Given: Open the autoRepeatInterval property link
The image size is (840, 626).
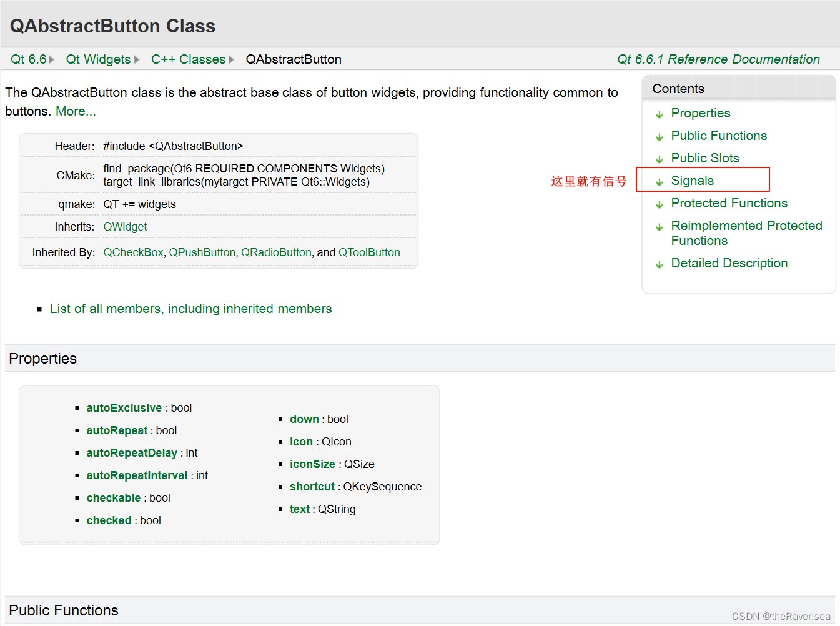Looking at the screenshot, I should (x=137, y=475).
